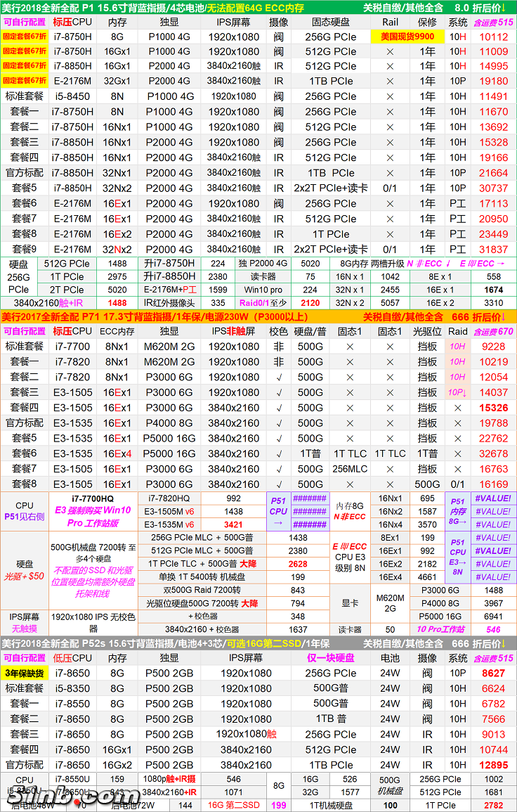Viewport: 517px width, 812px height.
Task: Select the price cell 12895
Action: (493, 765)
